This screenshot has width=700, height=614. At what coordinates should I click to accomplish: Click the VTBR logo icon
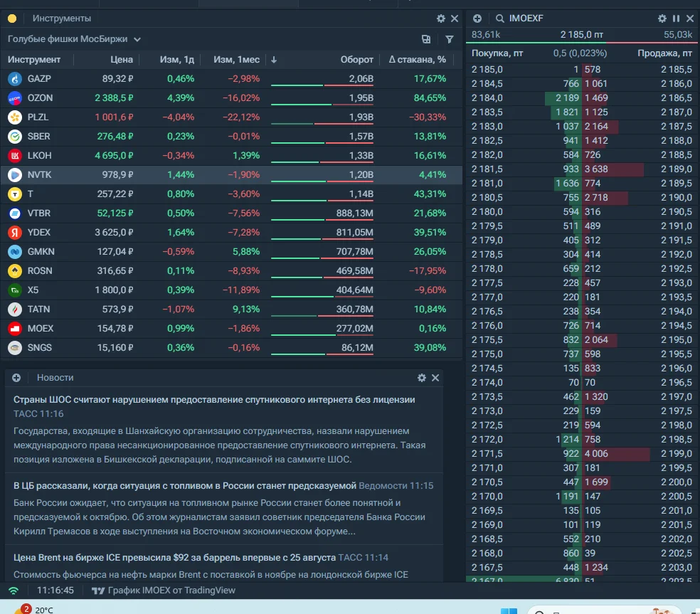click(15, 213)
